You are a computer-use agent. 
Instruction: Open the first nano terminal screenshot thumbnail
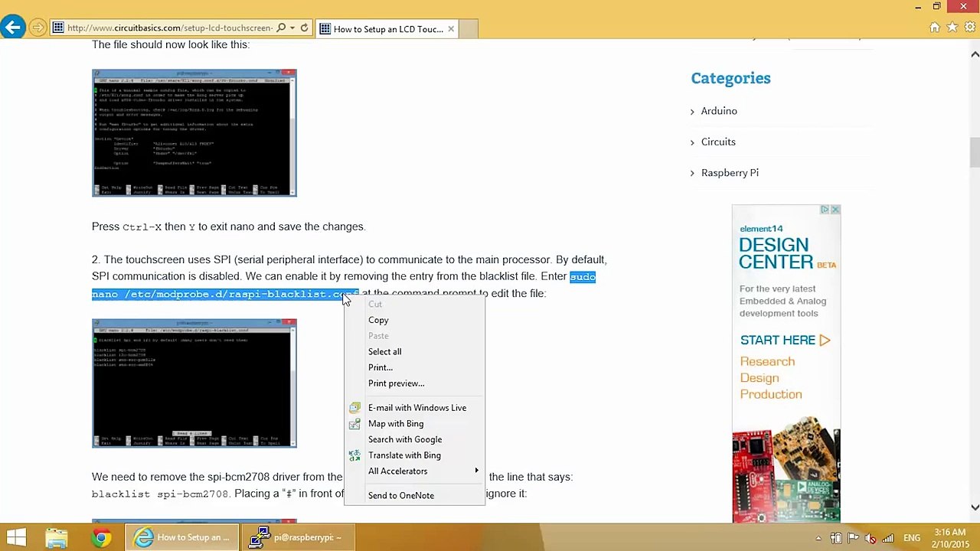pos(194,133)
